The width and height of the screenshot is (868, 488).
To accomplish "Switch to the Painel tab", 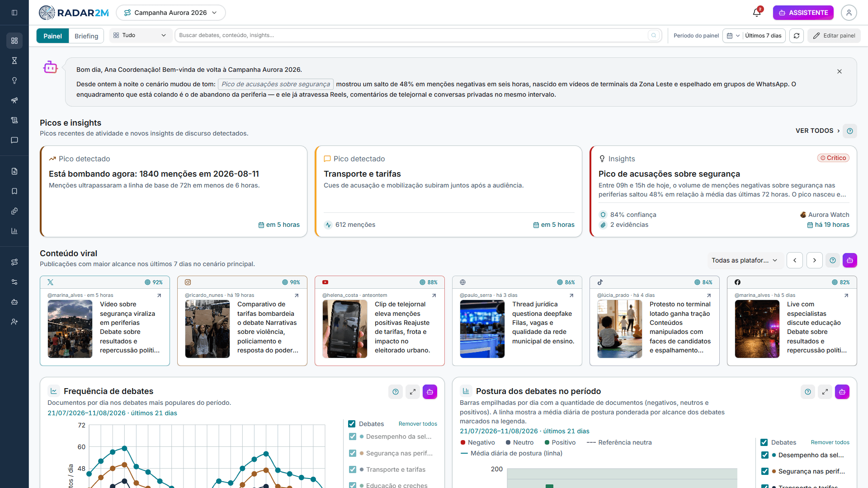I will click(52, 36).
